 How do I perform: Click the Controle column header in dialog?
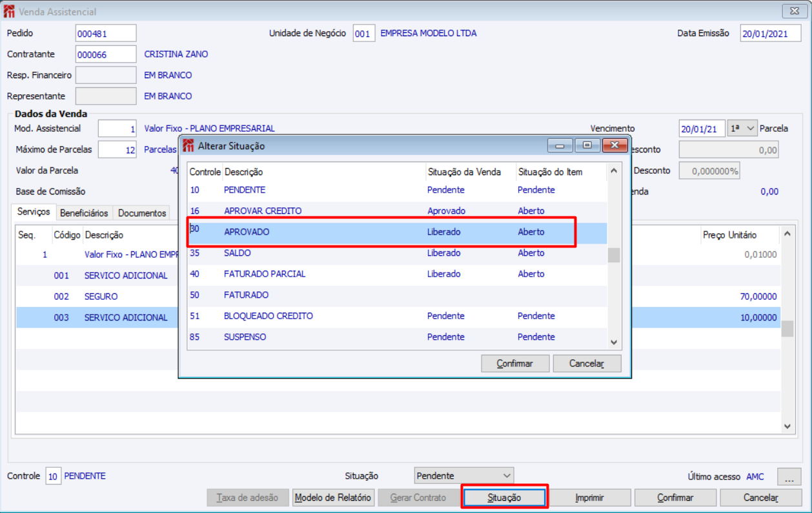click(205, 172)
